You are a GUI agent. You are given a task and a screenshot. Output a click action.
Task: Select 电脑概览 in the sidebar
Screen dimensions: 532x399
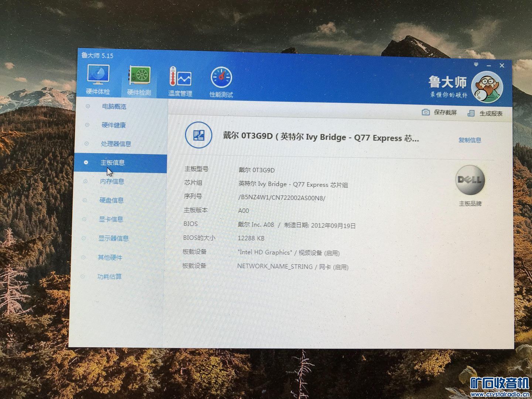click(114, 106)
